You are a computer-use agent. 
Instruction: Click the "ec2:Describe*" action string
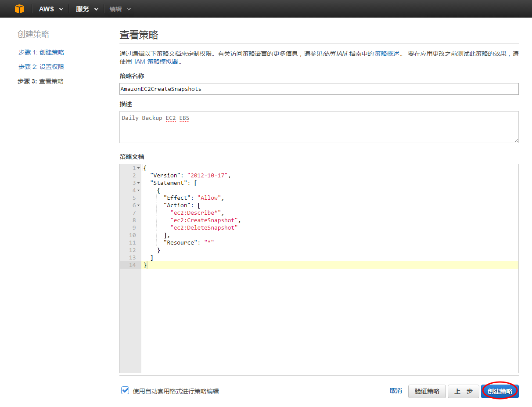tap(195, 213)
